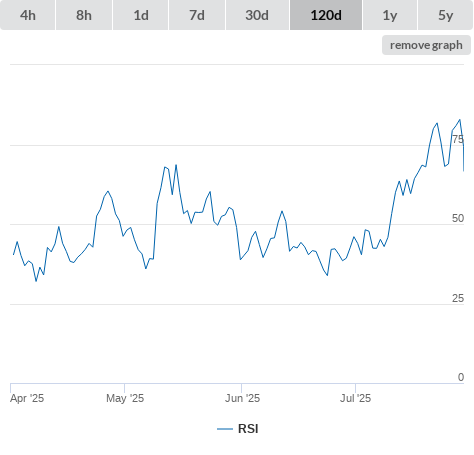Click the Apr '25 axis label
Viewport: 474px width, 455px height.
coord(27,398)
